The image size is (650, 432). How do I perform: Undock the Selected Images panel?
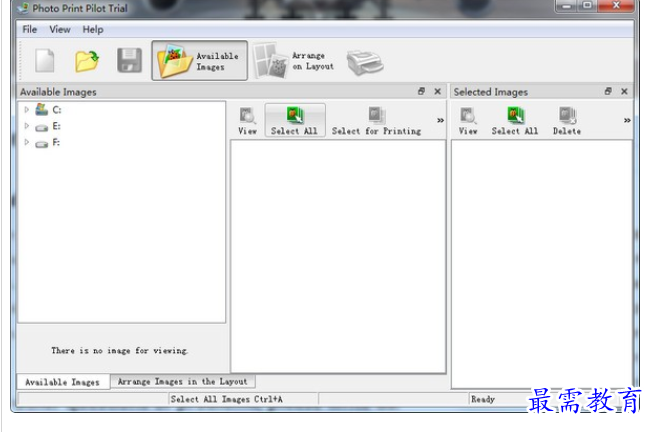click(x=608, y=91)
